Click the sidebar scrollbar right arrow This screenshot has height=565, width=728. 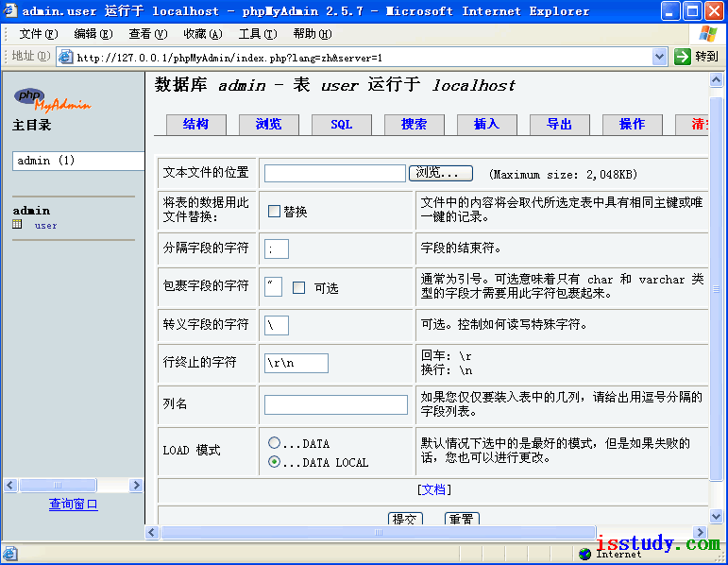136,485
